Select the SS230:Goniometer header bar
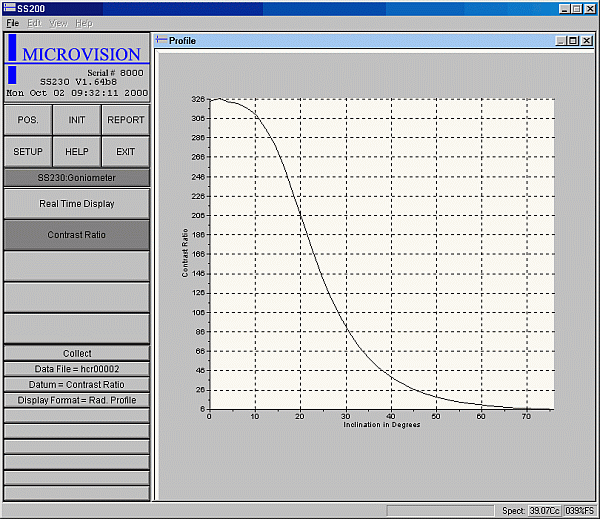The height and width of the screenshot is (519, 600). pyautogui.click(x=77, y=177)
